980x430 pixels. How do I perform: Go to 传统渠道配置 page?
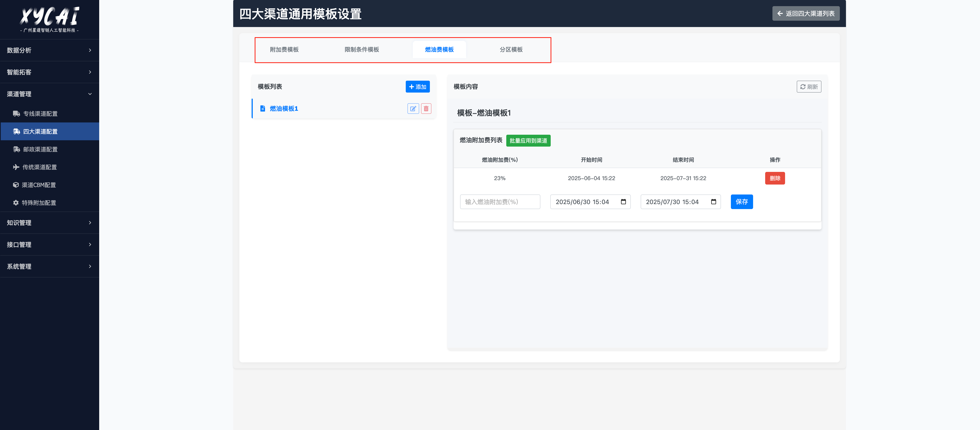click(49, 167)
